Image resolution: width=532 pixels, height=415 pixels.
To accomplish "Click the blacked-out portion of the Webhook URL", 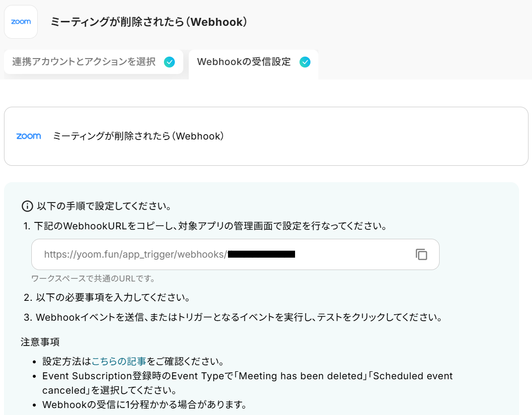I will (261, 255).
